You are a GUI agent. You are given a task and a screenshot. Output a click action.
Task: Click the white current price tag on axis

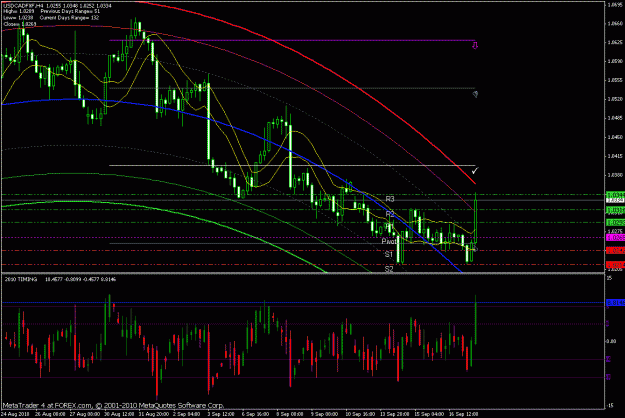click(x=615, y=200)
